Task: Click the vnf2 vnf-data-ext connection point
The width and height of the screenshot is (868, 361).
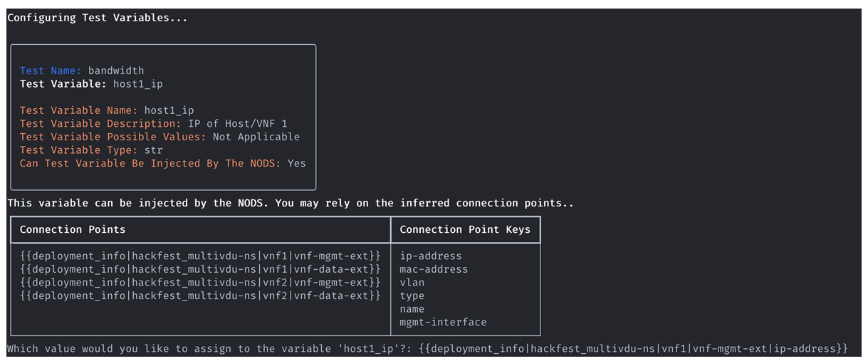Action: click(x=201, y=295)
